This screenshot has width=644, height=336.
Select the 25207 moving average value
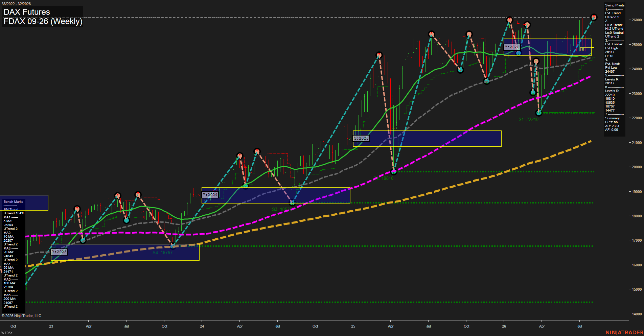pyautogui.click(x=8, y=241)
